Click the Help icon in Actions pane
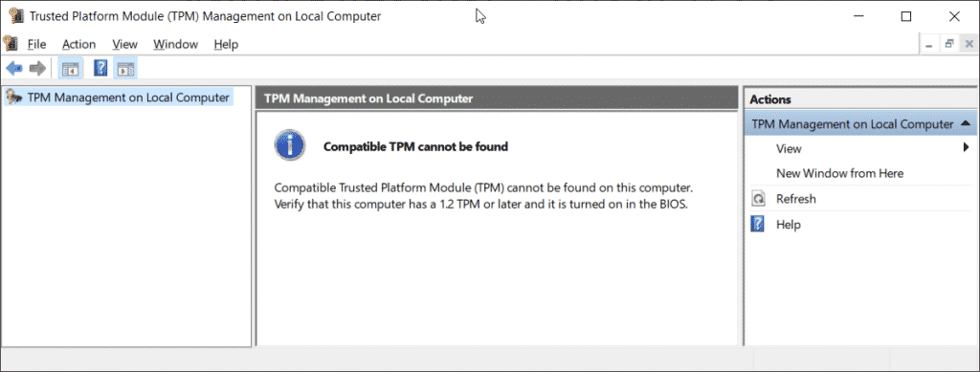Screen dimensions: 980x372 tap(758, 224)
